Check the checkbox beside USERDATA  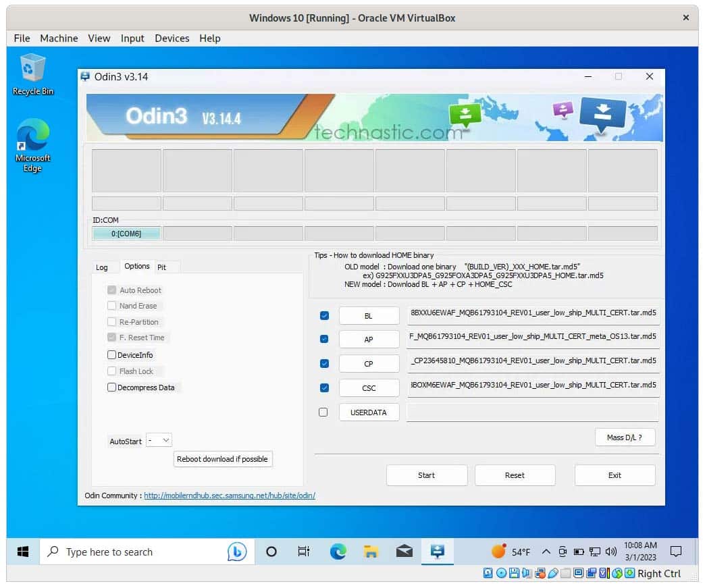323,412
